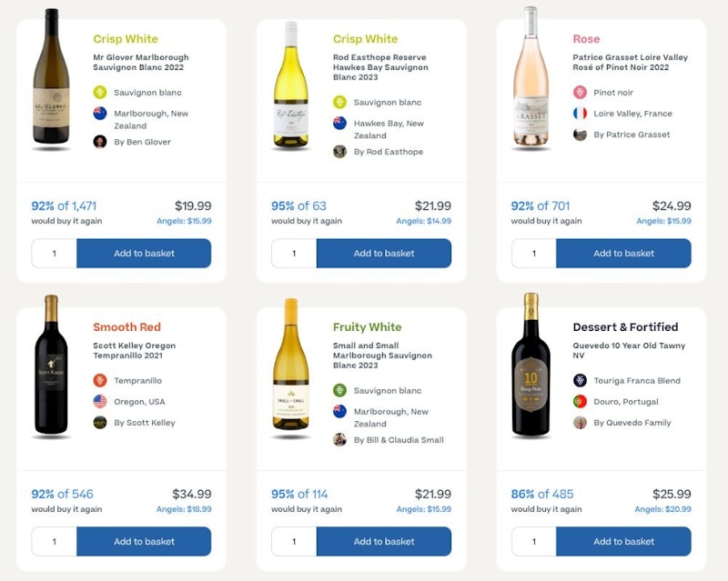Add Scott Kelley Tempranillo to basket
This screenshot has height=581, width=728.
144,542
